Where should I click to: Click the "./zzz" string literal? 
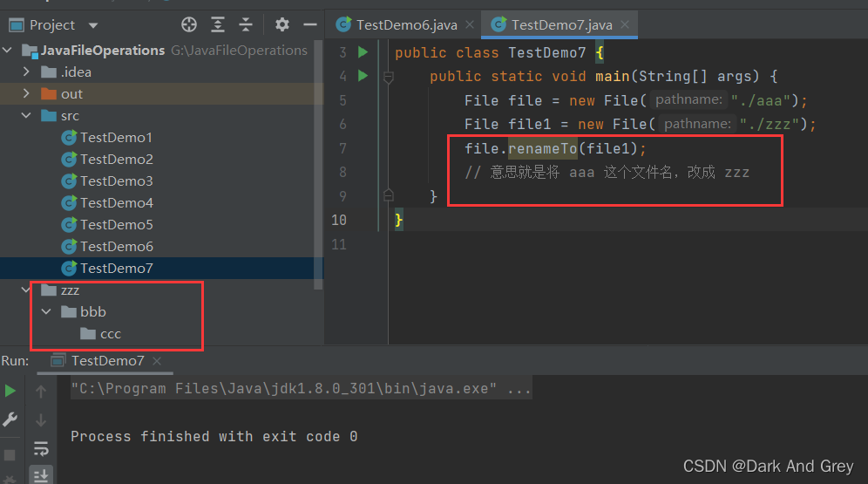770,125
